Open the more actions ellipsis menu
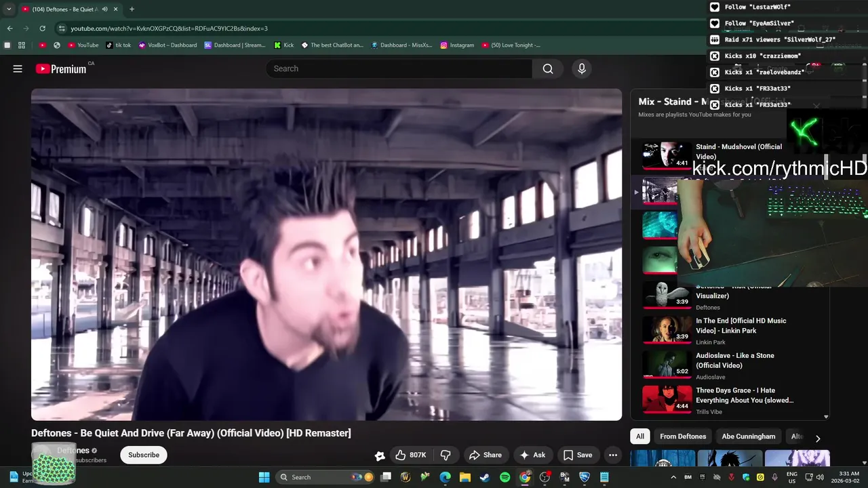868x488 pixels. pyautogui.click(x=613, y=455)
